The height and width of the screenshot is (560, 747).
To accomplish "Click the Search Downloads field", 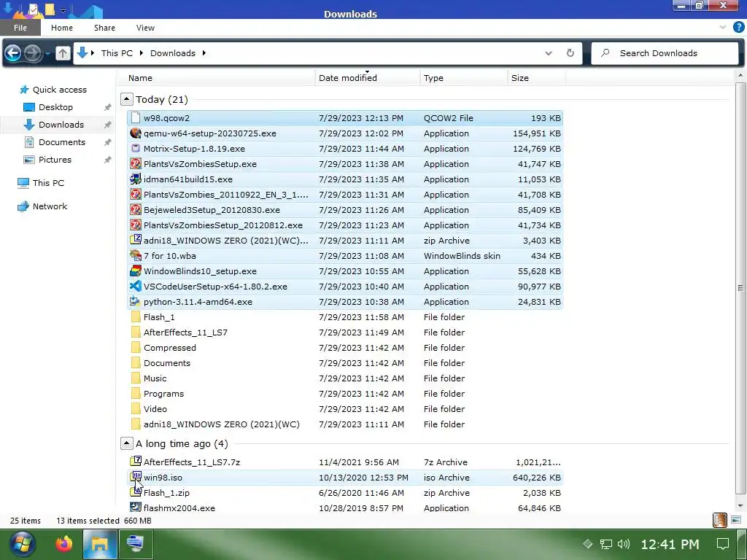I will [x=665, y=52].
